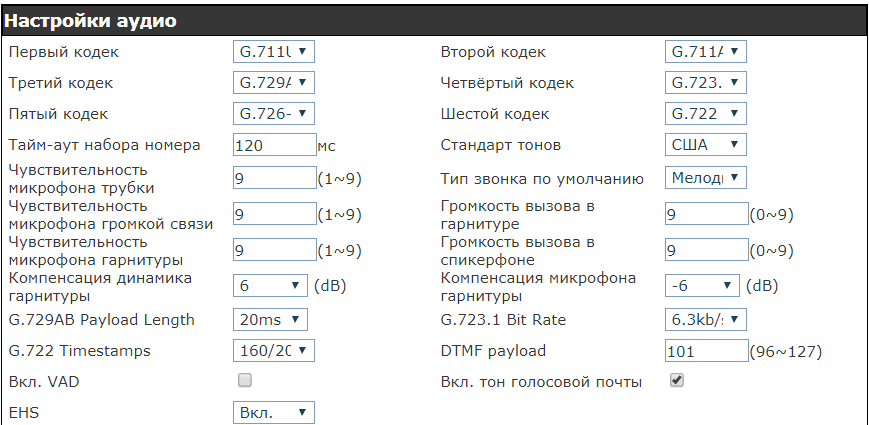Open the Первый кодек dropdown
This screenshot has height=425, width=869.
click(273, 51)
